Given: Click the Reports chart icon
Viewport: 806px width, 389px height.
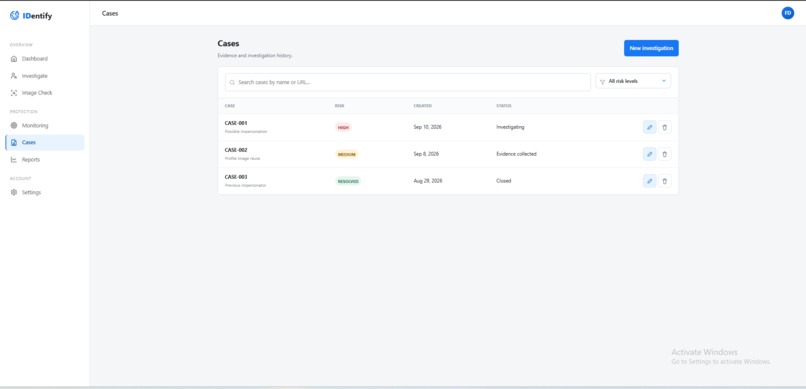Looking at the screenshot, I should (x=14, y=159).
